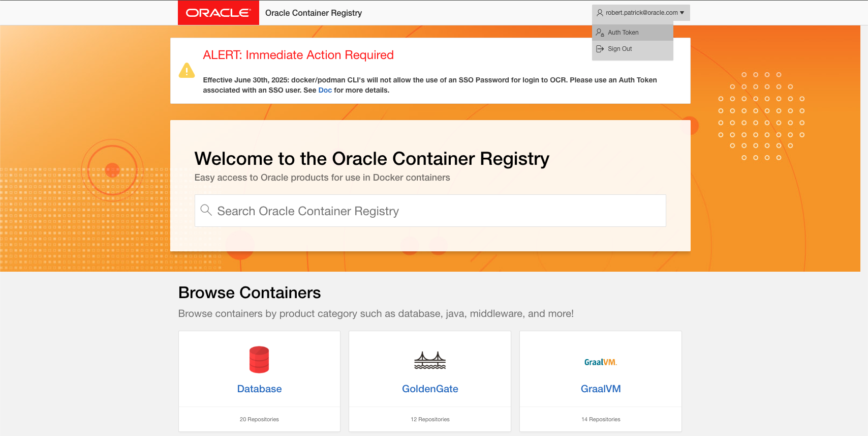Viewport: 868px width, 436px height.
Task: Click the 20 Repositories label under Database
Action: (x=259, y=419)
